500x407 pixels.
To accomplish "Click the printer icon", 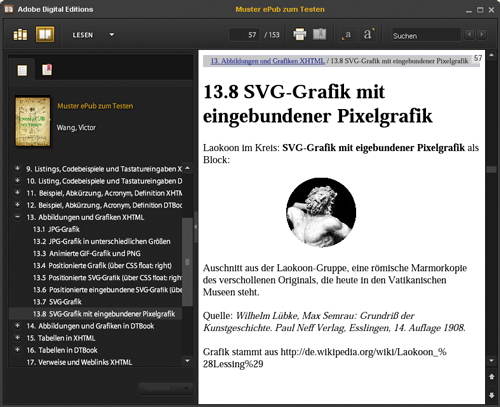I will tap(299, 35).
